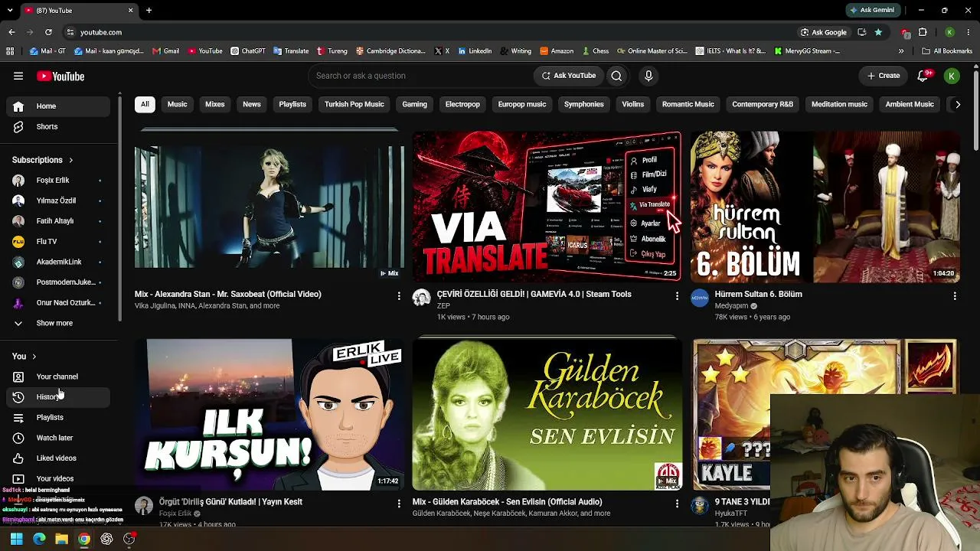Expand the You section header
This screenshot has width=980, height=551.
pos(24,356)
